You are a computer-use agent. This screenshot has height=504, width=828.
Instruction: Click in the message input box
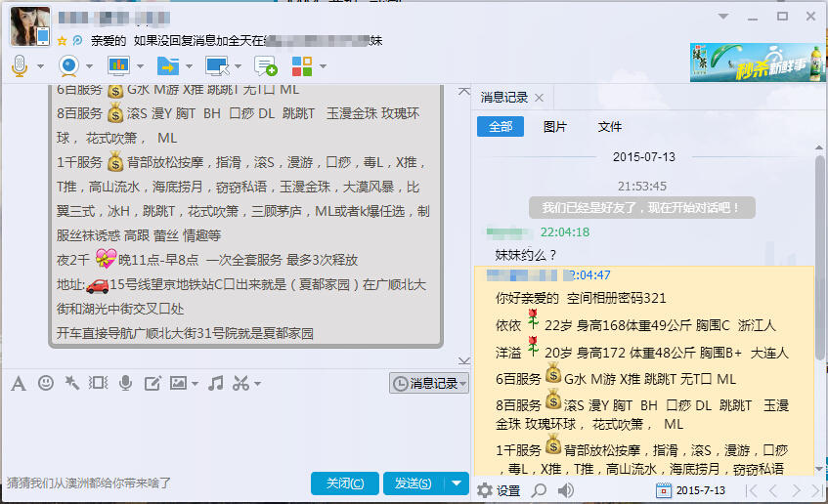point(235,434)
